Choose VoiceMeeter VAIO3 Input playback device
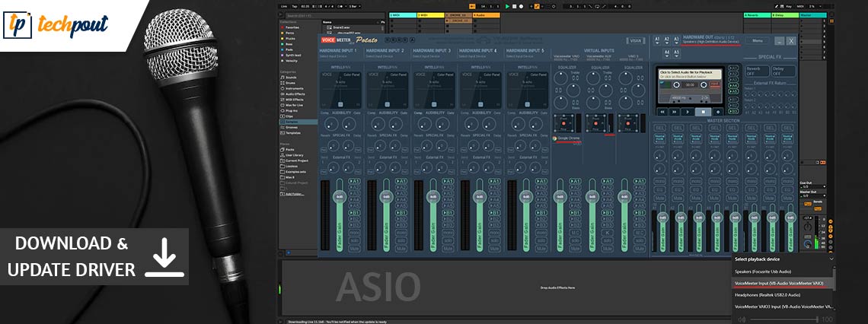Viewport: 868px width, 324px height. [x=782, y=306]
